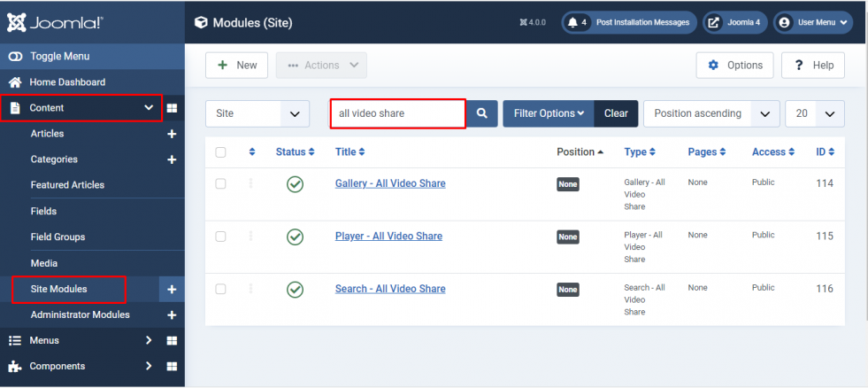Open the Site client dropdown

pos(257,113)
